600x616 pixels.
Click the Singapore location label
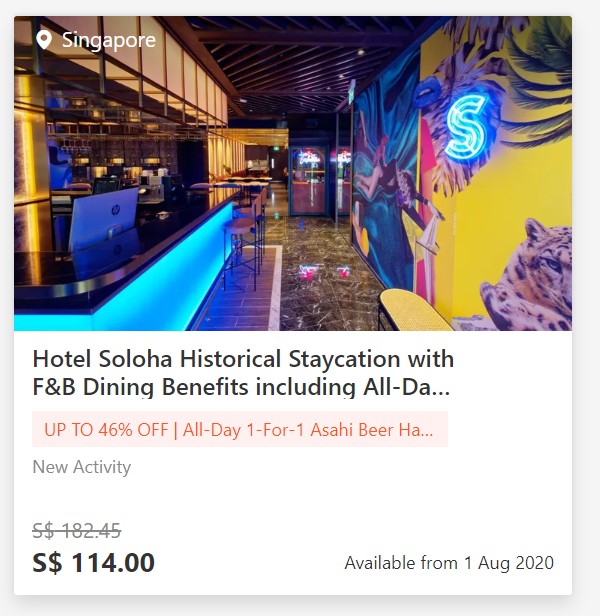pyautogui.click(x=108, y=40)
